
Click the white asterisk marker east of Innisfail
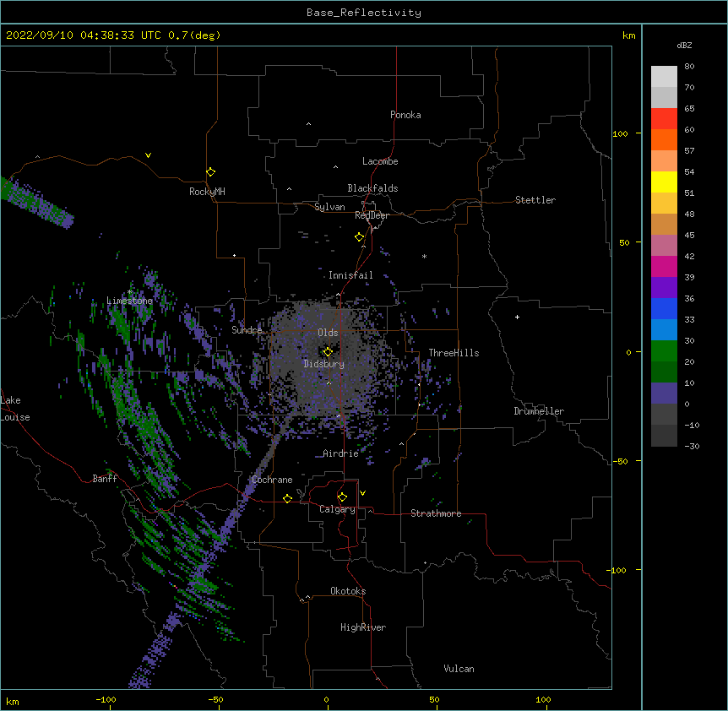[424, 256]
